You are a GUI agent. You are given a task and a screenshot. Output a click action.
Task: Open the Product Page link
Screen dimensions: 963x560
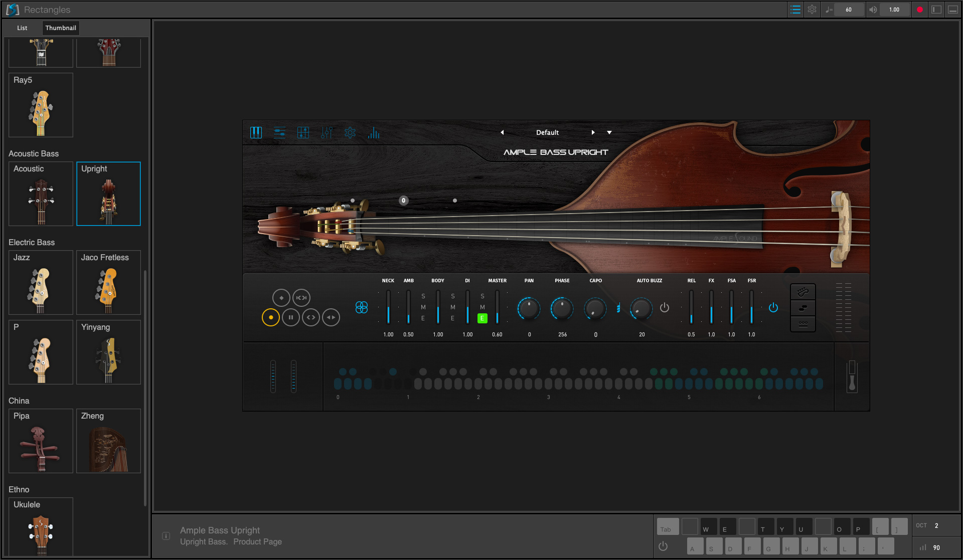[x=257, y=541]
